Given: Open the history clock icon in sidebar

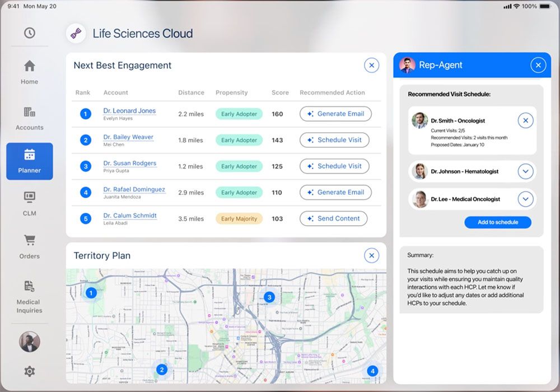Looking at the screenshot, I should (30, 33).
